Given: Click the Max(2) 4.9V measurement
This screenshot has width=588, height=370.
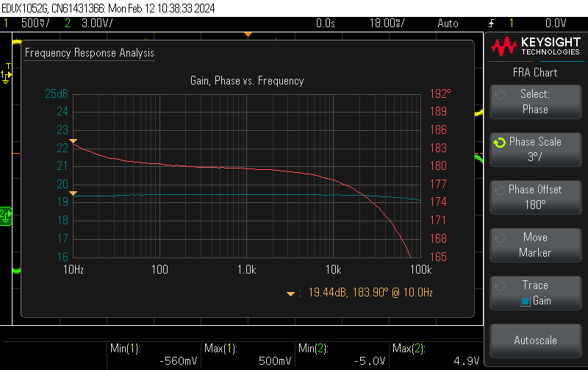Looking at the screenshot, I should coord(436,355).
